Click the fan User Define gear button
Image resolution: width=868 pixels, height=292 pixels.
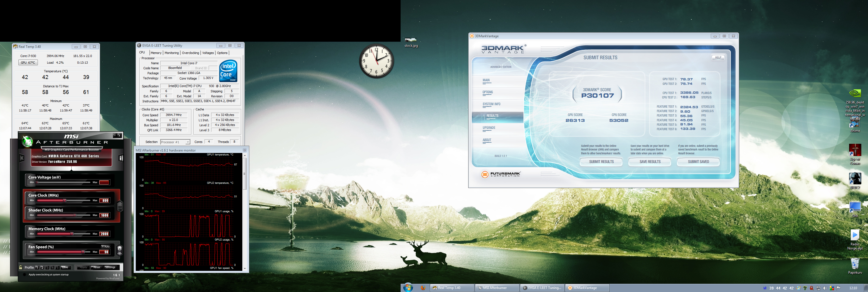pos(119,250)
